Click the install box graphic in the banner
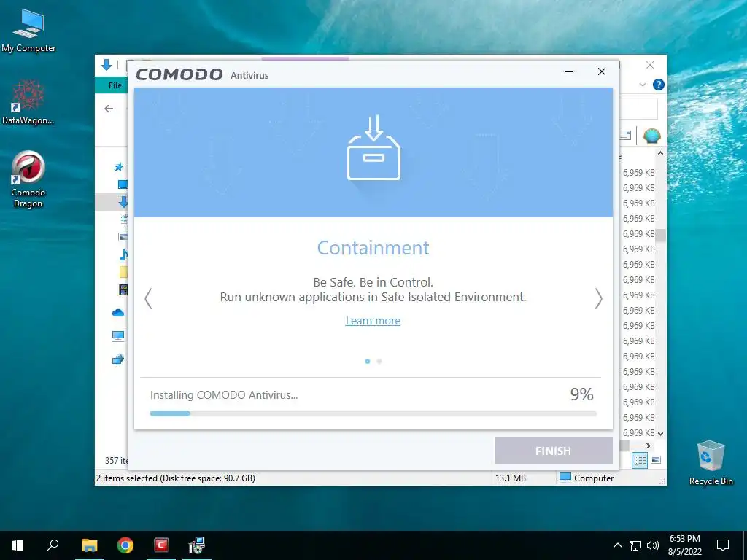 (x=373, y=148)
